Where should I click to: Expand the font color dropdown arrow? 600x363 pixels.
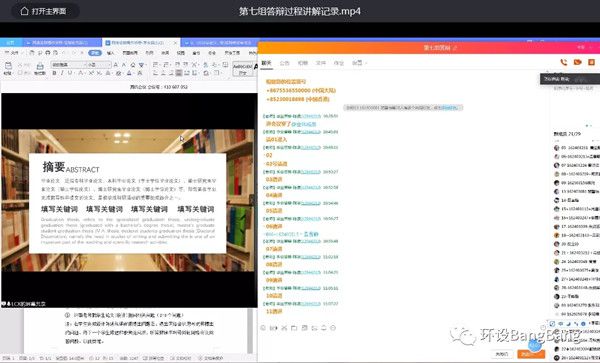click(x=134, y=73)
